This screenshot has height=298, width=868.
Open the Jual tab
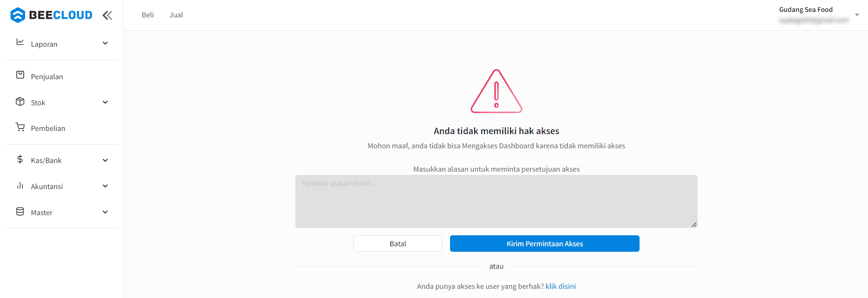click(176, 15)
